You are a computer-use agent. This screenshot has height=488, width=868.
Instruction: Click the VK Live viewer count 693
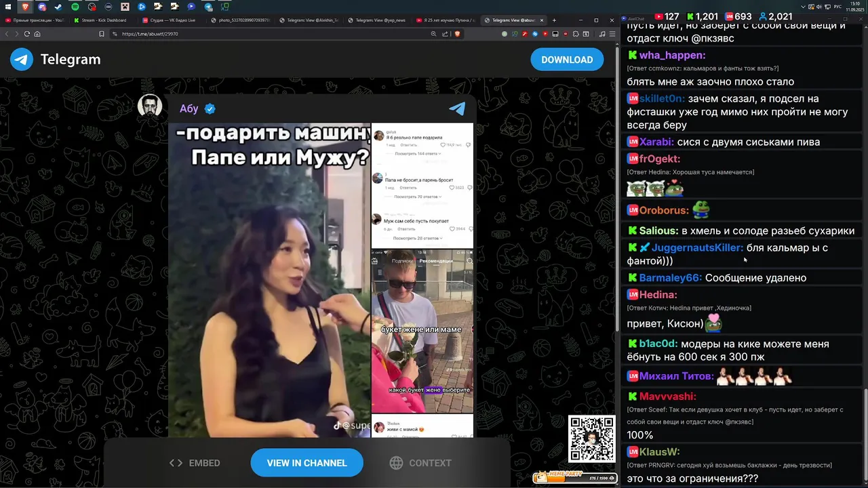point(738,16)
